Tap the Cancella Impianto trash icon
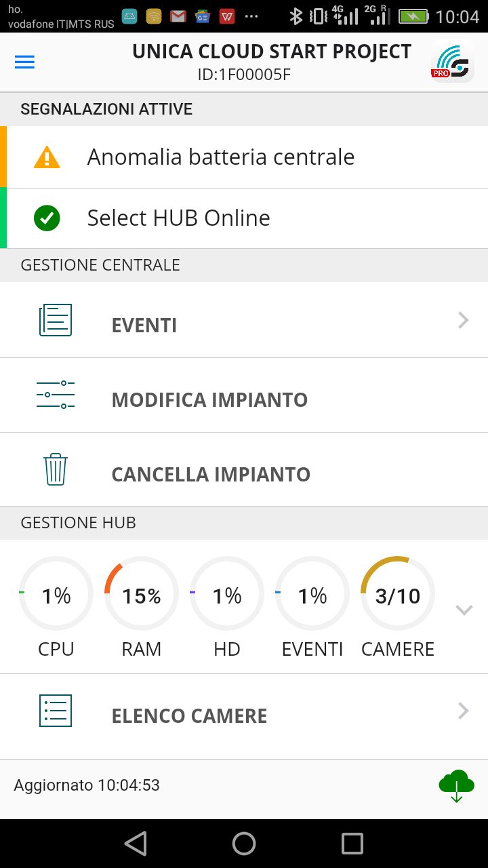 56,469
